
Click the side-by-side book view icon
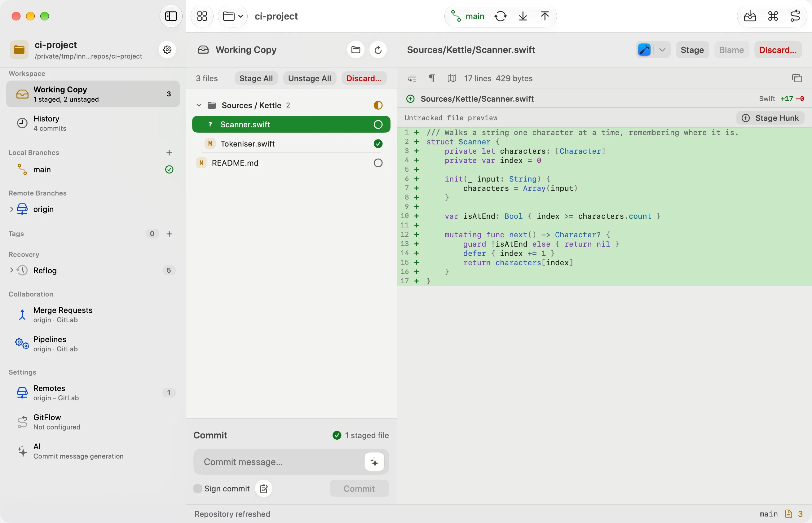click(x=452, y=78)
